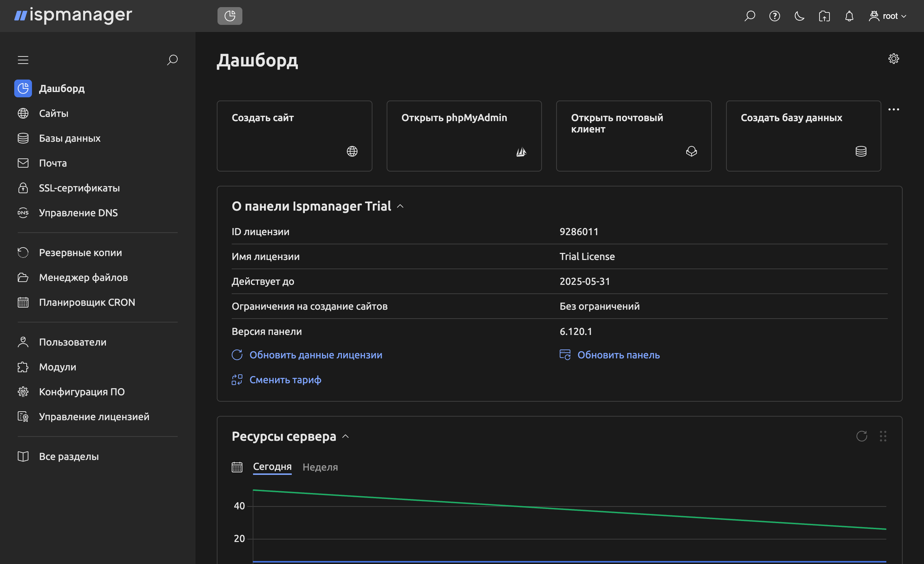
Task: Open dashboard settings gear
Action: coord(894,59)
